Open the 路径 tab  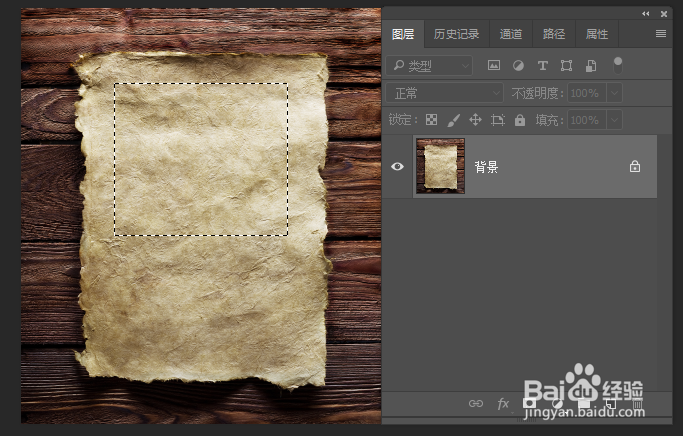(554, 34)
